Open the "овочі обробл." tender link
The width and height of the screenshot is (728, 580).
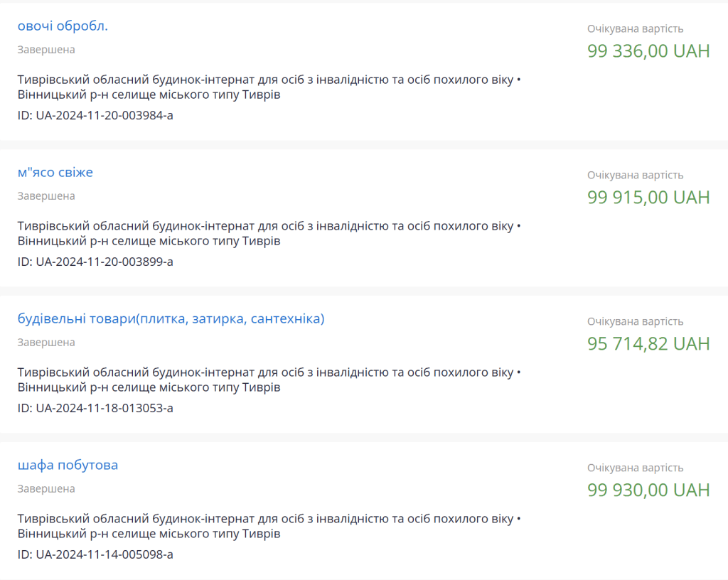(63, 26)
